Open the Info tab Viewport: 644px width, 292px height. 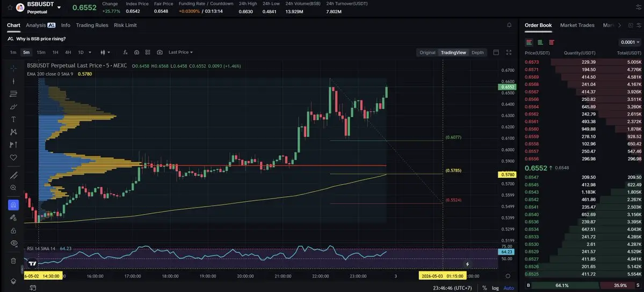[x=66, y=25]
